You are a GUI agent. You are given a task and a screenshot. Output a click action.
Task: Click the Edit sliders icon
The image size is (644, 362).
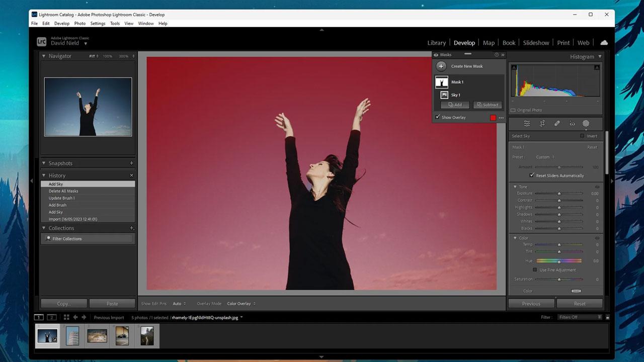click(x=527, y=124)
